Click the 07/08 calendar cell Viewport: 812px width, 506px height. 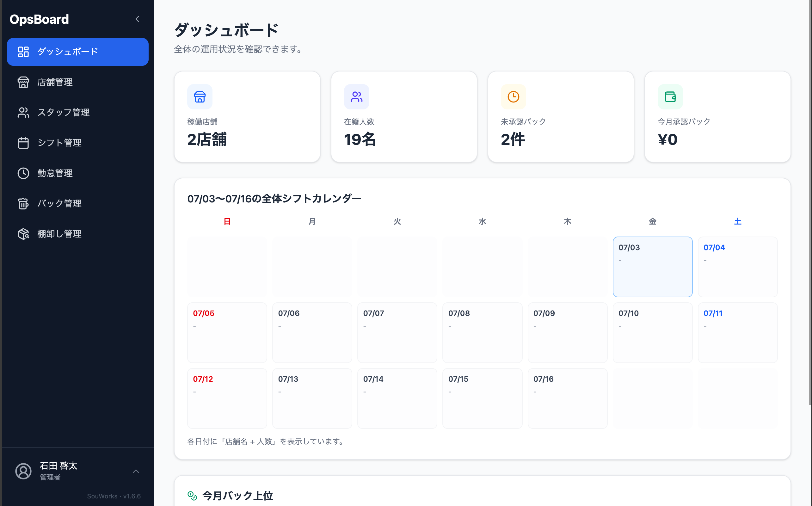pos(482,333)
